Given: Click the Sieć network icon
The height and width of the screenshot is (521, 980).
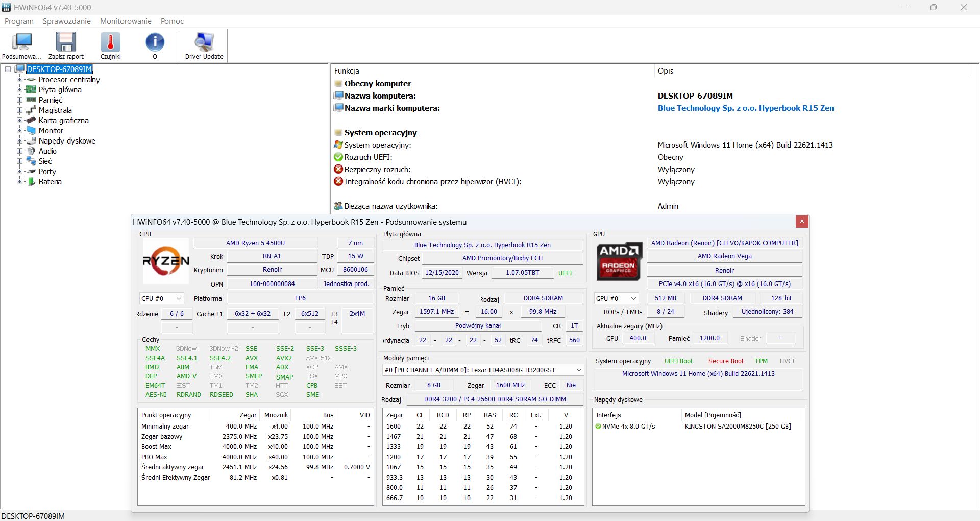Looking at the screenshot, I should click(x=31, y=161).
